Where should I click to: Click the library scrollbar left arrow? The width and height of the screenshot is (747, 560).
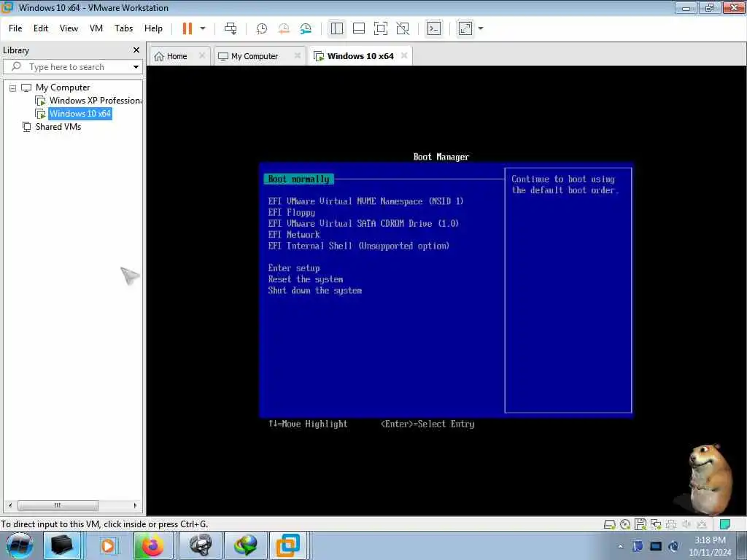[10, 505]
